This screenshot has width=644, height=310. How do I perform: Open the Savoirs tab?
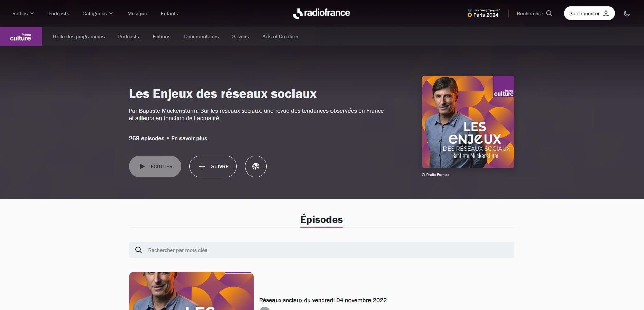pos(241,37)
